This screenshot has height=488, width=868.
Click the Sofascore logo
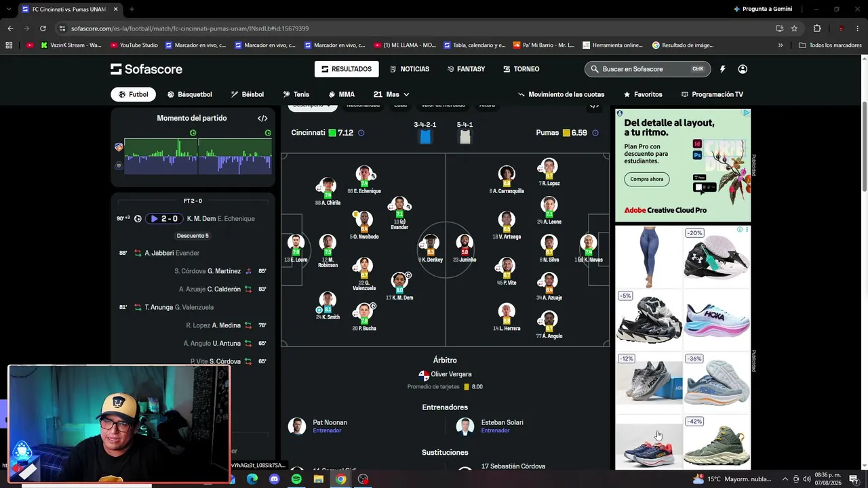pyautogui.click(x=146, y=69)
